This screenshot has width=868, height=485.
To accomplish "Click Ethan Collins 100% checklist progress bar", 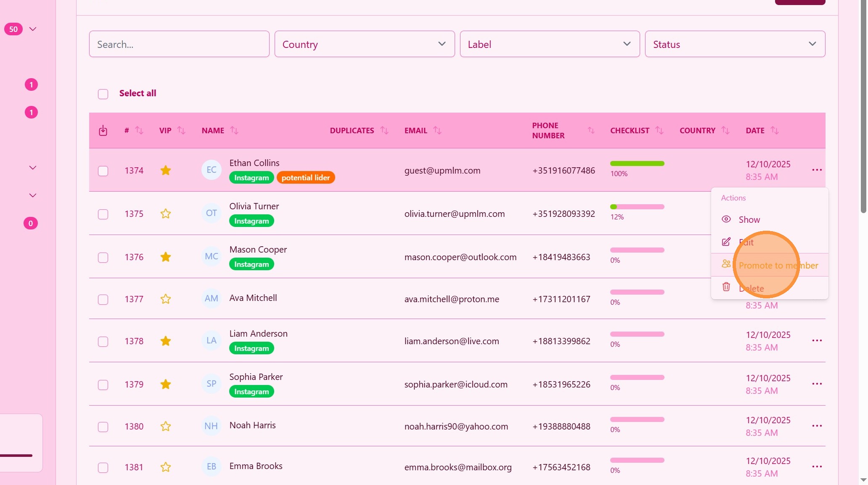I will [637, 163].
